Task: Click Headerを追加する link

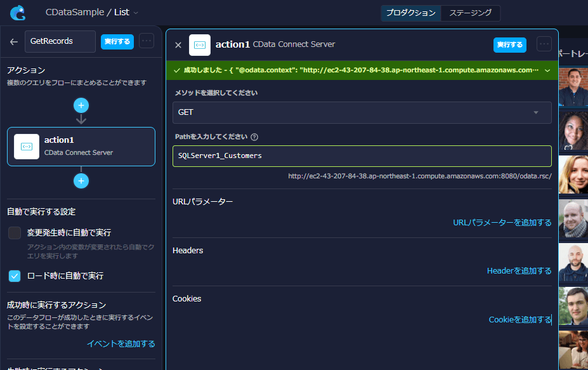Action: [x=519, y=270]
